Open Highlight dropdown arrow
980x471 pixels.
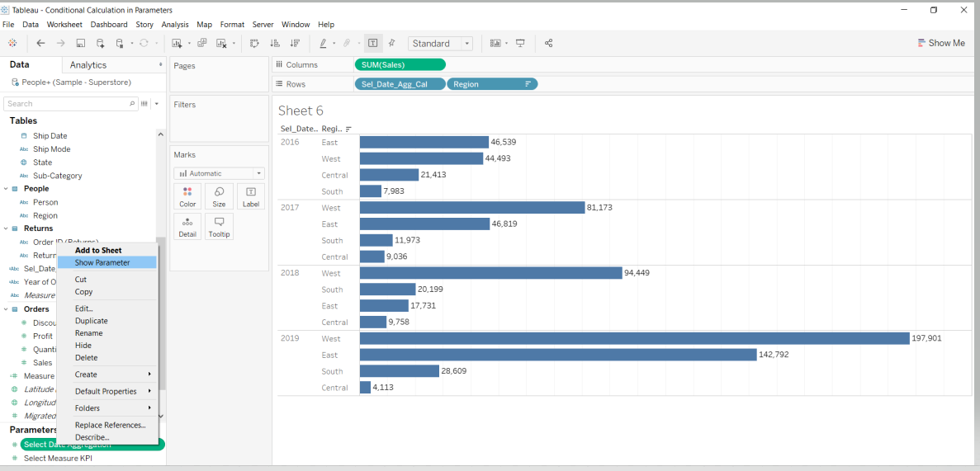click(334, 43)
